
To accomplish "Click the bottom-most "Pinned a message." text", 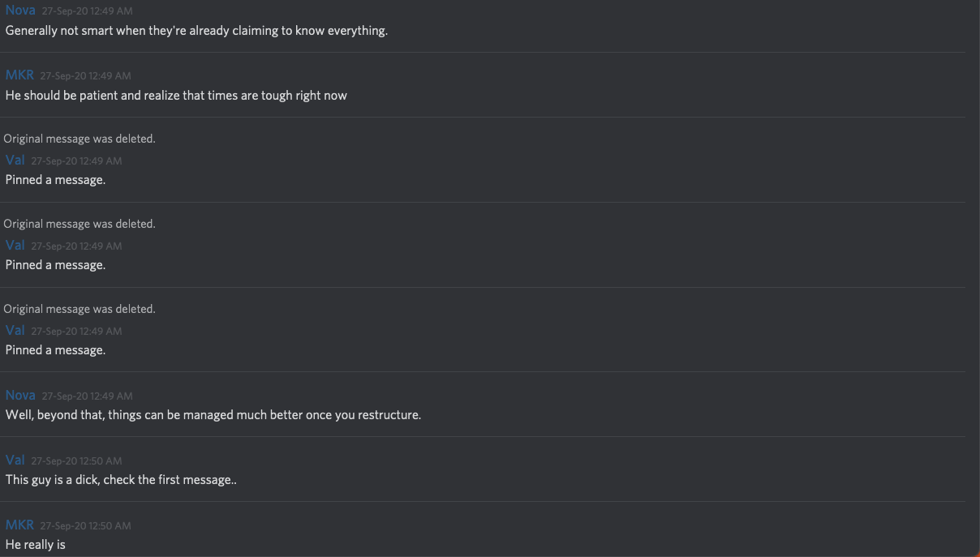I will (x=55, y=350).
